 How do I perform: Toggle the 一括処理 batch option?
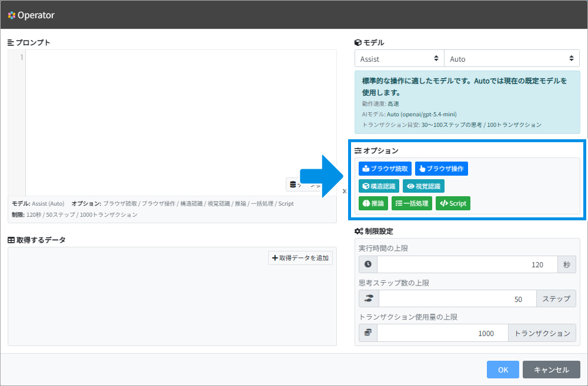point(412,203)
